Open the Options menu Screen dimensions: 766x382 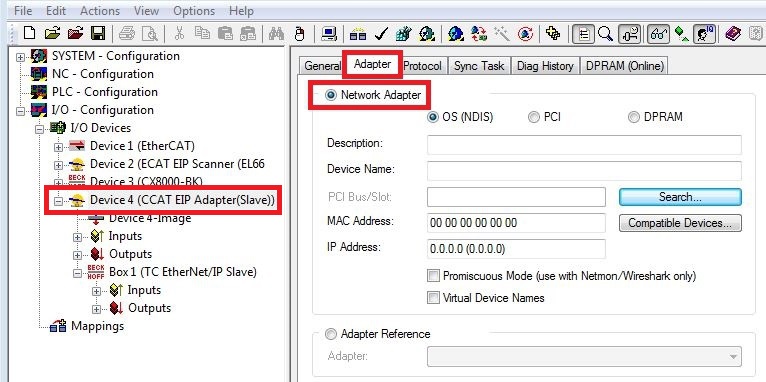point(194,10)
